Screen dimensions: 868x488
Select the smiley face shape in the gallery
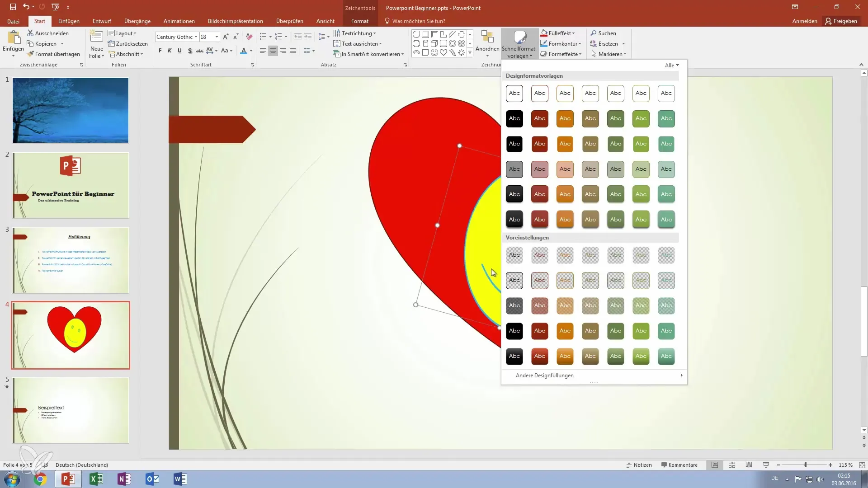click(434, 52)
